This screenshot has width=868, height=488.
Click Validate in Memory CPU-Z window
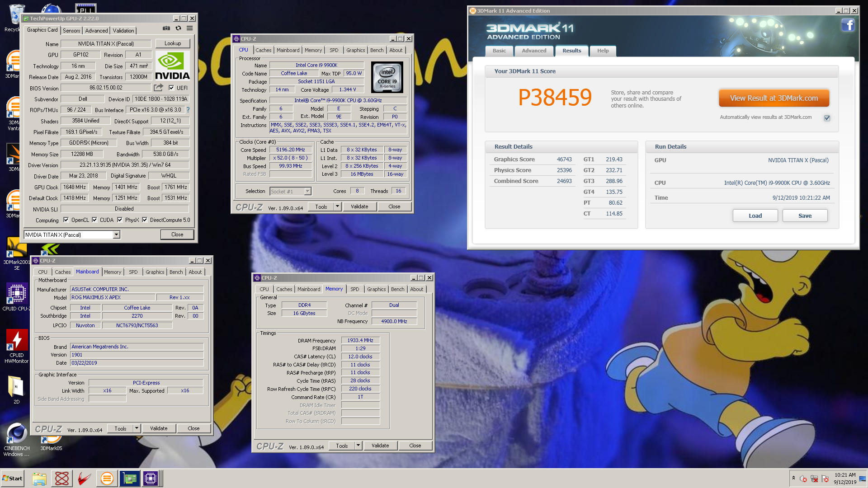pyautogui.click(x=380, y=446)
